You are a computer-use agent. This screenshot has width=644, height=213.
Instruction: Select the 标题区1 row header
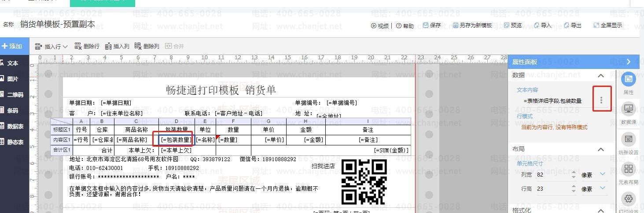pyautogui.click(x=62, y=130)
